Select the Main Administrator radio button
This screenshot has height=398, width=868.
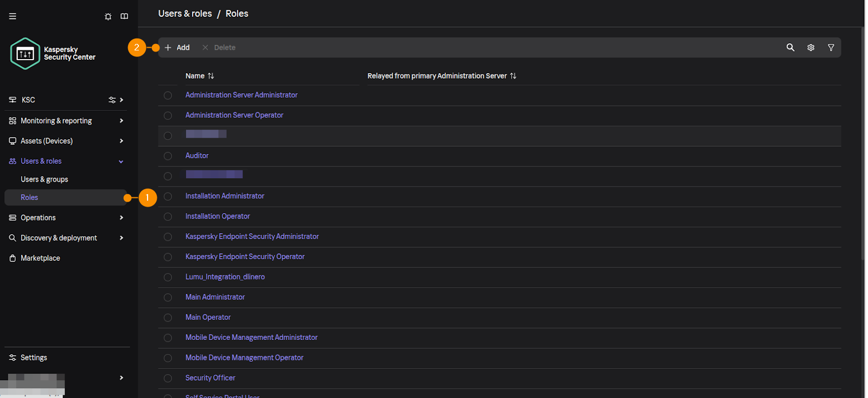(x=168, y=298)
